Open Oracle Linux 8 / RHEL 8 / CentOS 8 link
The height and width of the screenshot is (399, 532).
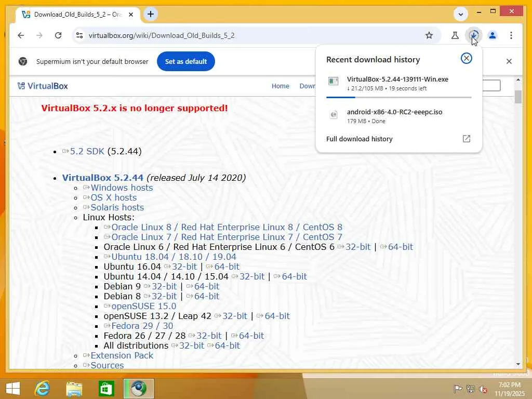click(227, 227)
